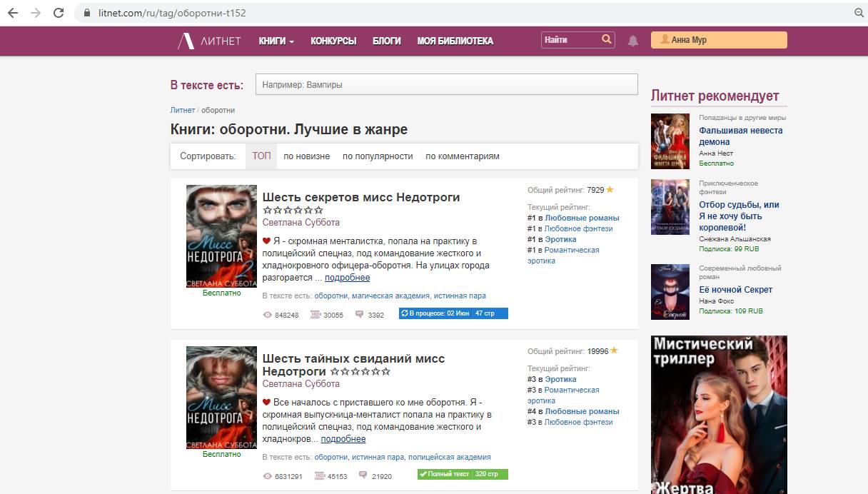
Task: Sort books по комментариям
Action: pyautogui.click(x=462, y=156)
